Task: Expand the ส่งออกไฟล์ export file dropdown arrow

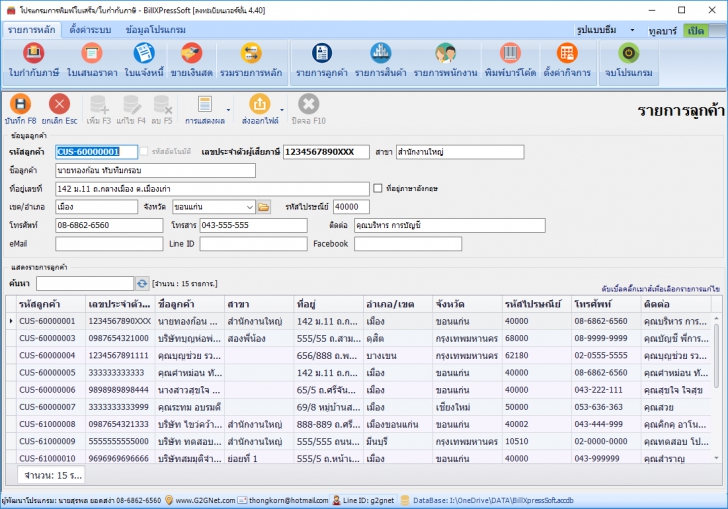Action: [x=282, y=109]
